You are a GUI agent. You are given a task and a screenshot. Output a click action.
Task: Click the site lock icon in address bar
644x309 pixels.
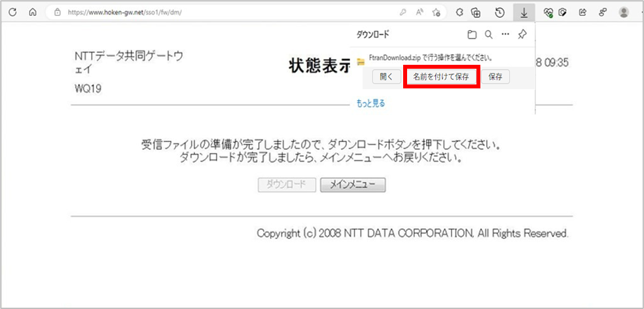pyautogui.click(x=58, y=12)
